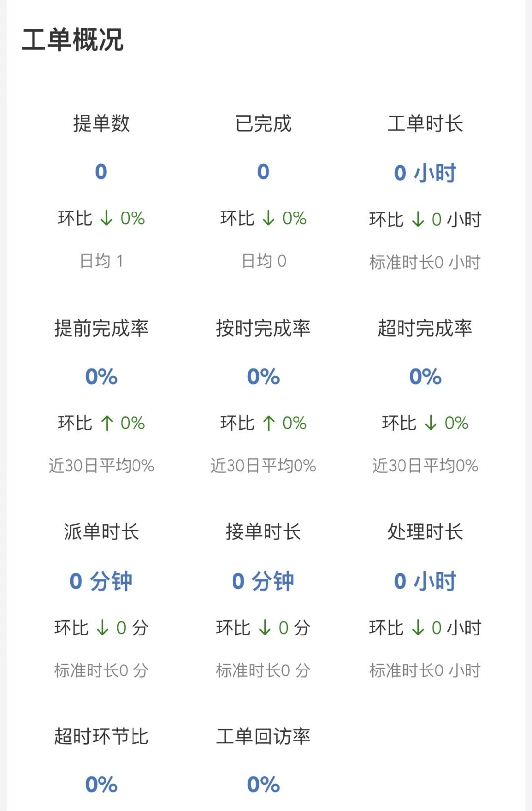The height and width of the screenshot is (811, 532).
Task: Click the up arrow under 提前完成率
Action: pyautogui.click(x=106, y=423)
